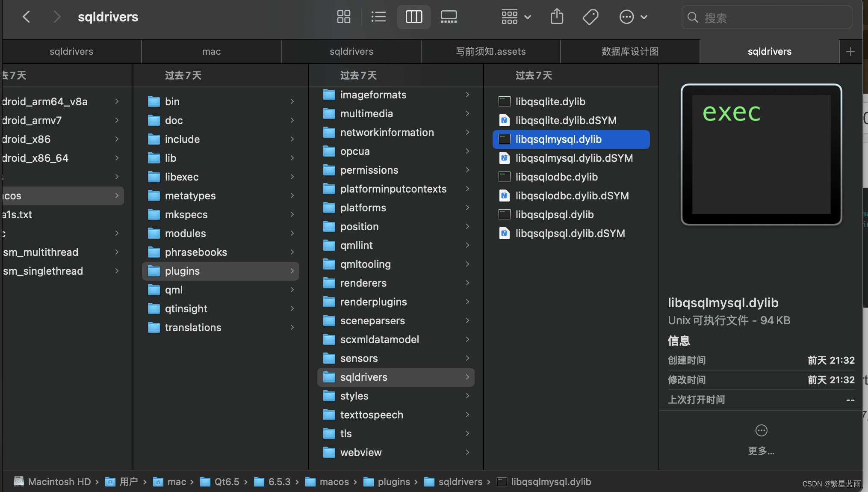The width and height of the screenshot is (868, 492).
Task: Open a new tab with the plus button
Action: (851, 51)
